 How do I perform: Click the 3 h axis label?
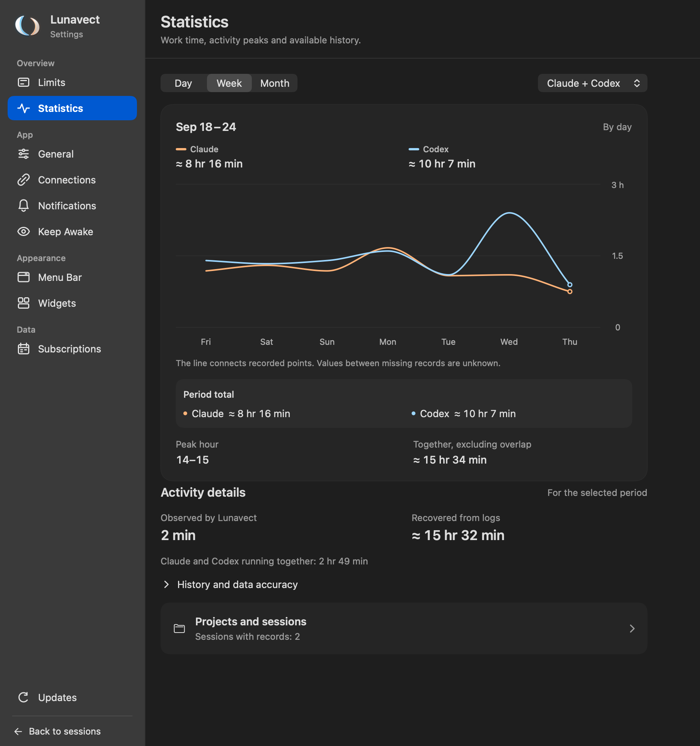[x=617, y=185]
